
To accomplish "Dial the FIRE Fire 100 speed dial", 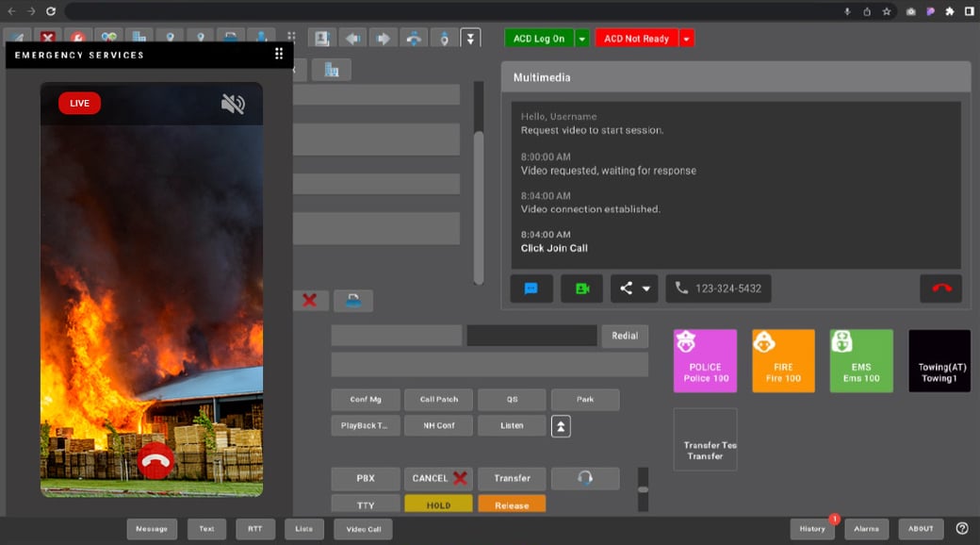I will point(782,360).
